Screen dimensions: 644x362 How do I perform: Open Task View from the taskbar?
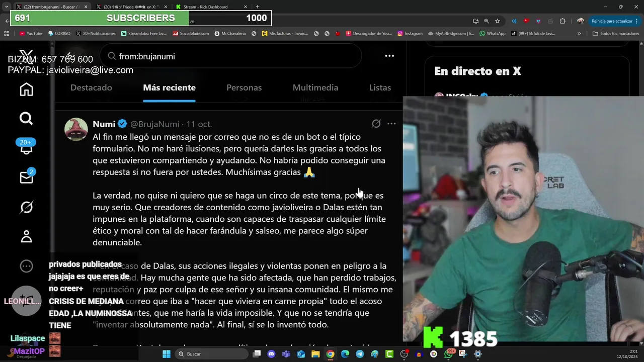coord(257,354)
